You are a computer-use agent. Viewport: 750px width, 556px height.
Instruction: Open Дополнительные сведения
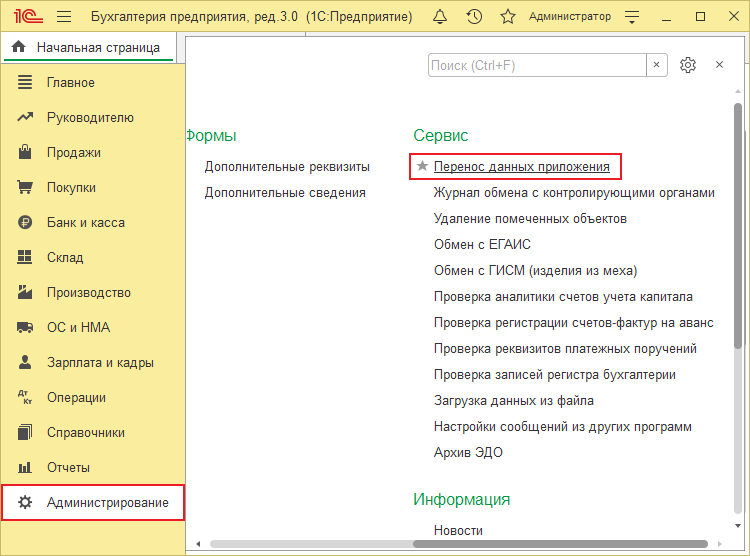(x=285, y=193)
